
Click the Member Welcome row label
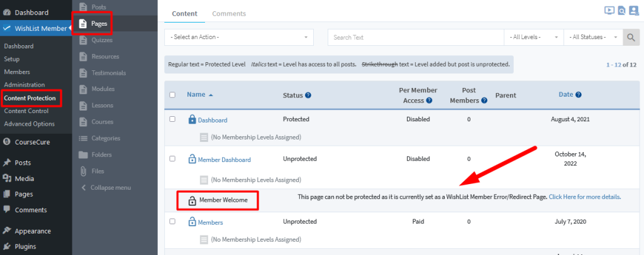pos(223,200)
